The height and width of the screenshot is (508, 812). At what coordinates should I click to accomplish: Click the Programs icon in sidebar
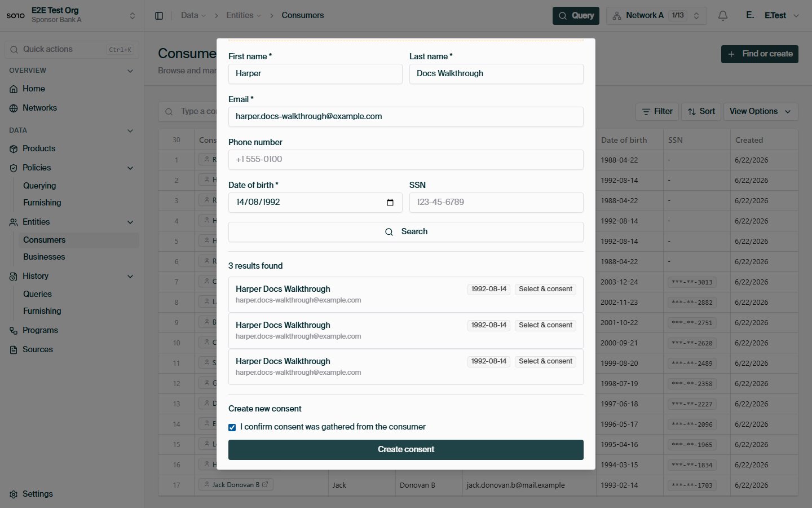(14, 331)
